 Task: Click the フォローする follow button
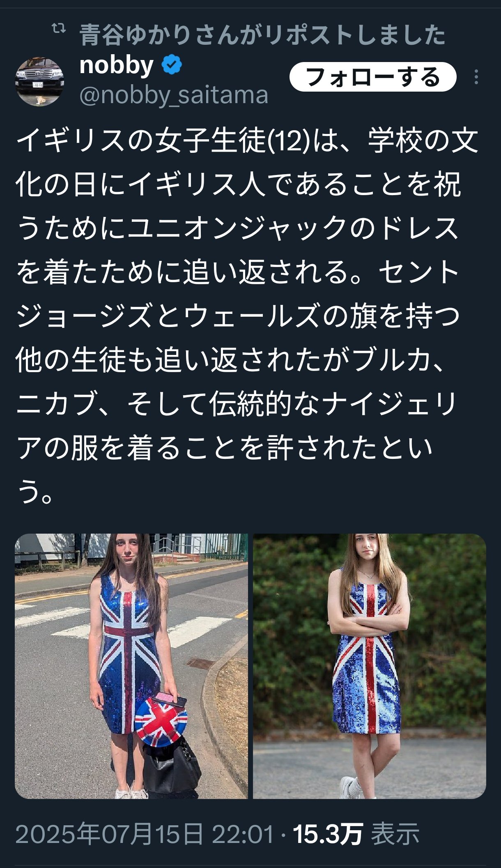(x=373, y=77)
